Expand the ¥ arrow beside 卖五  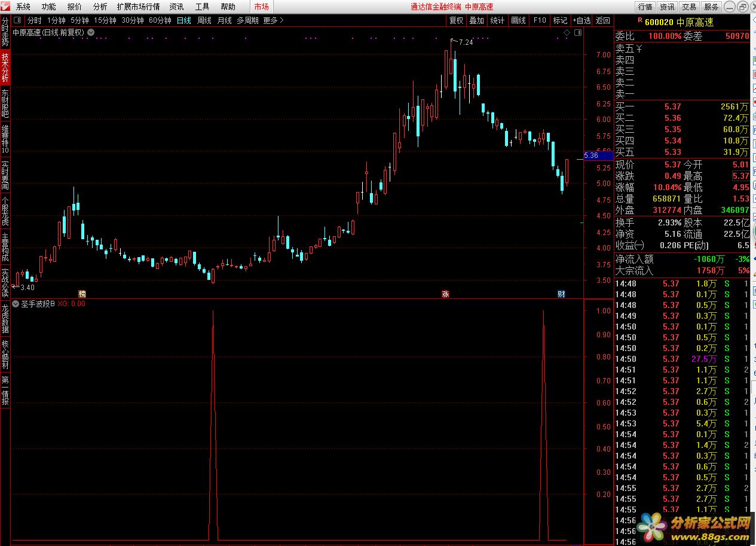[638, 48]
